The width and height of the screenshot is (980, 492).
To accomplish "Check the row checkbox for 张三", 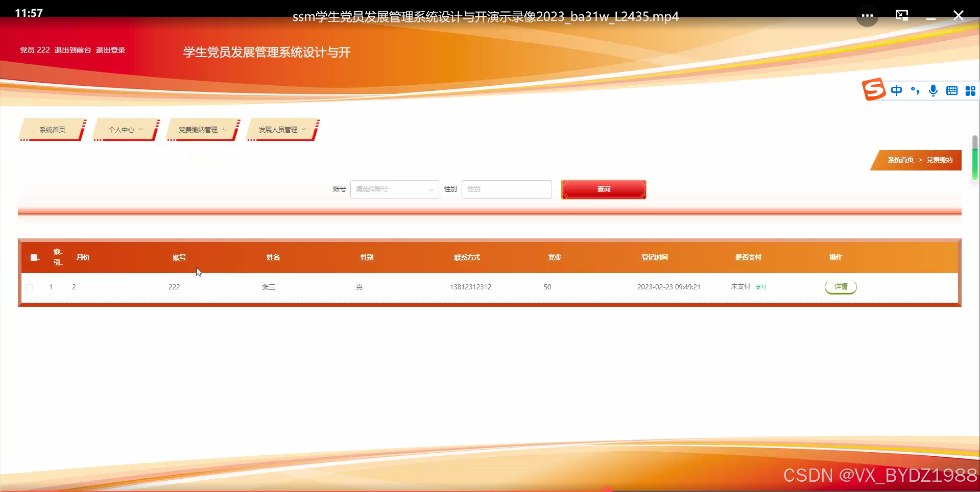I will coord(30,287).
